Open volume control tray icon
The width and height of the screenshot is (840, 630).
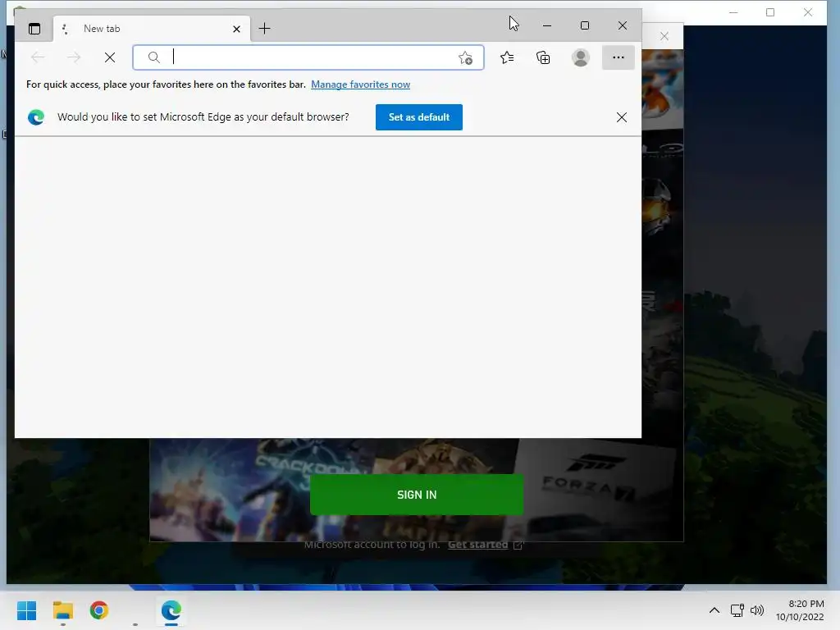tap(757, 610)
